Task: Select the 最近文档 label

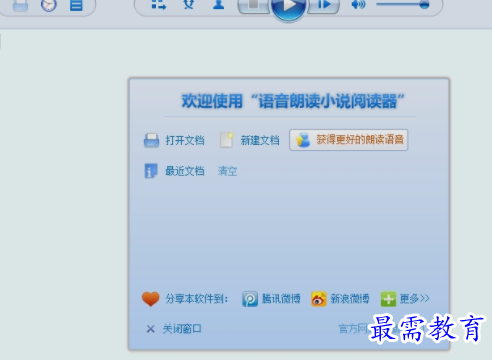Action: (185, 171)
